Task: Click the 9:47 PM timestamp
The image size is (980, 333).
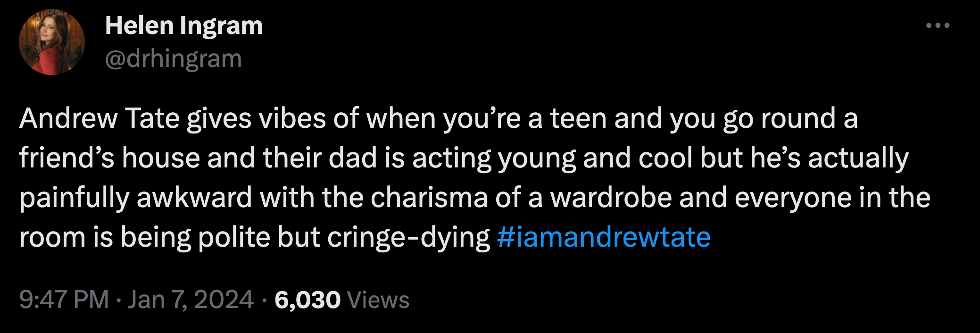Action: pyautogui.click(x=64, y=300)
